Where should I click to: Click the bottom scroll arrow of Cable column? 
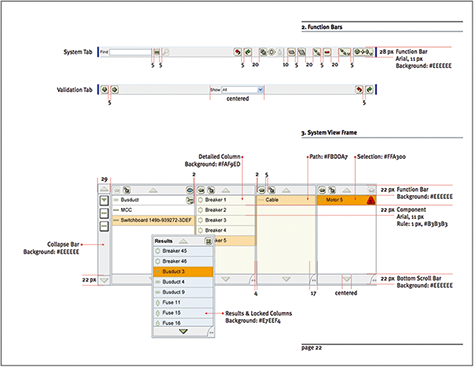coord(286,279)
